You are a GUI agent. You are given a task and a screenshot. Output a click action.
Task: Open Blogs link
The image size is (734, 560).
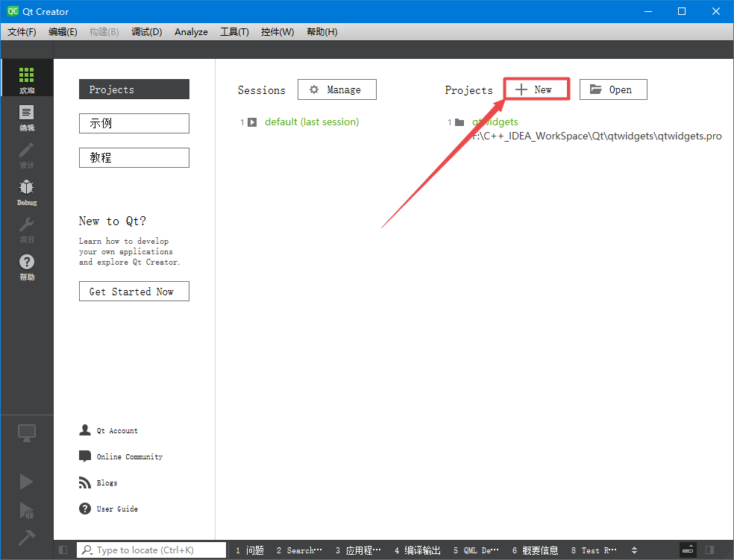tap(107, 482)
